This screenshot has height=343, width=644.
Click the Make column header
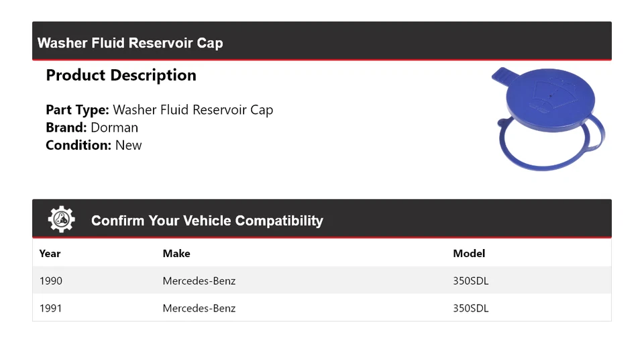[176, 253]
